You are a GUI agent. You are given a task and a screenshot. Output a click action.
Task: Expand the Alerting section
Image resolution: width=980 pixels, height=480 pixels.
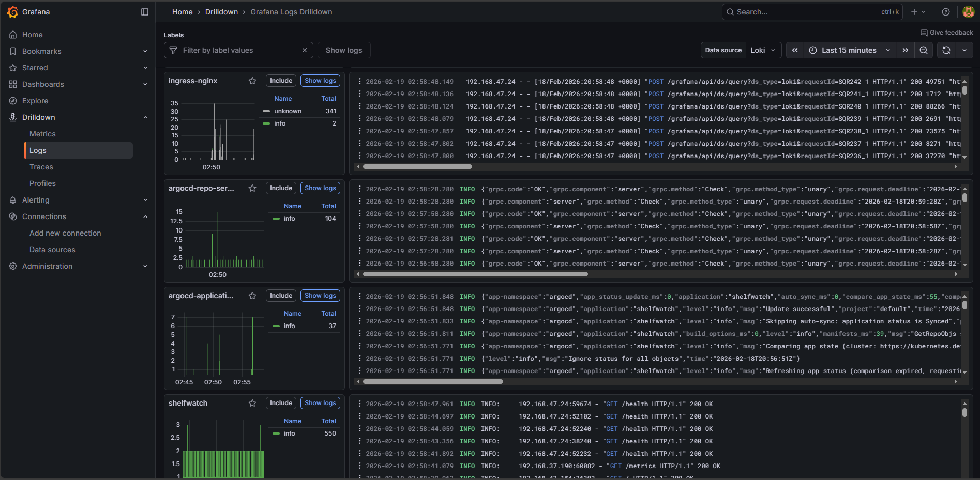tap(145, 200)
